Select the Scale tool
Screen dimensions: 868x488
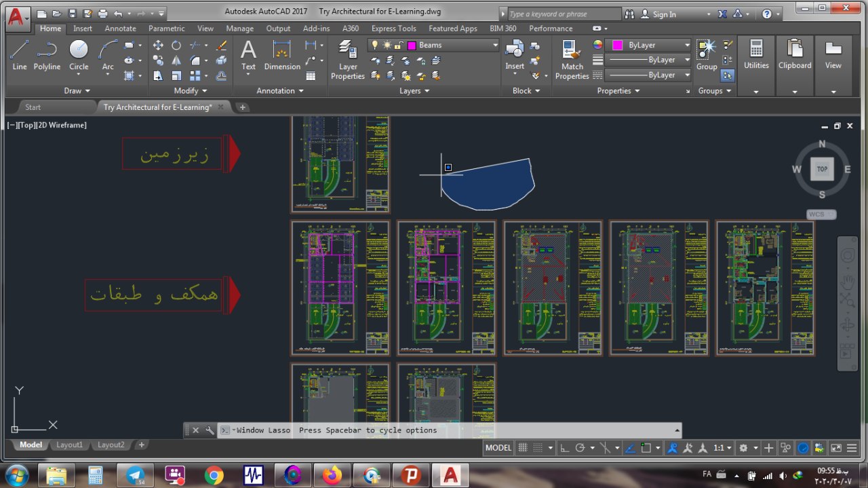point(176,76)
